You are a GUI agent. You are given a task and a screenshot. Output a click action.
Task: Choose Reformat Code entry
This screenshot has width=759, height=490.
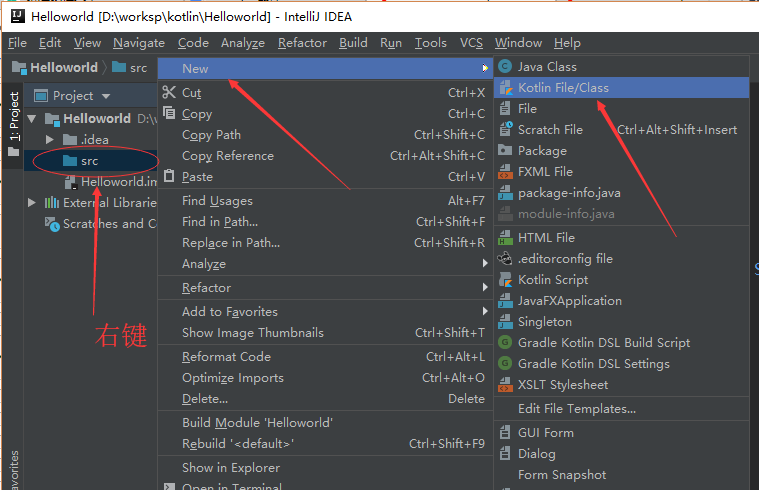[325, 357]
